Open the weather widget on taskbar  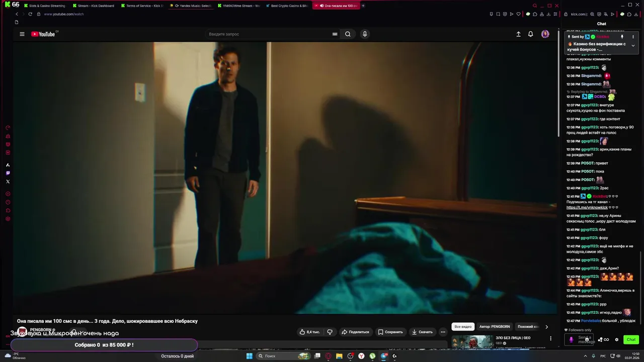coord(14,356)
